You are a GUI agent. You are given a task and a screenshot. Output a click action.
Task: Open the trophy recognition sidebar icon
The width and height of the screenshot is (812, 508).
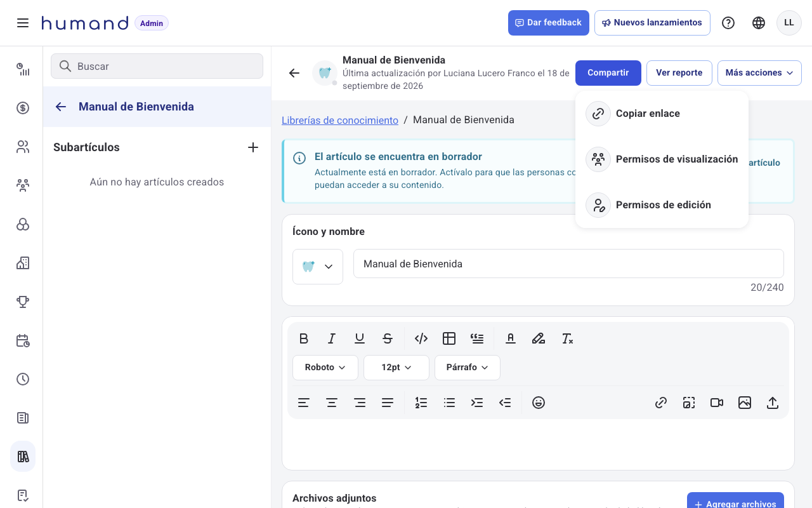pyautogui.click(x=23, y=302)
